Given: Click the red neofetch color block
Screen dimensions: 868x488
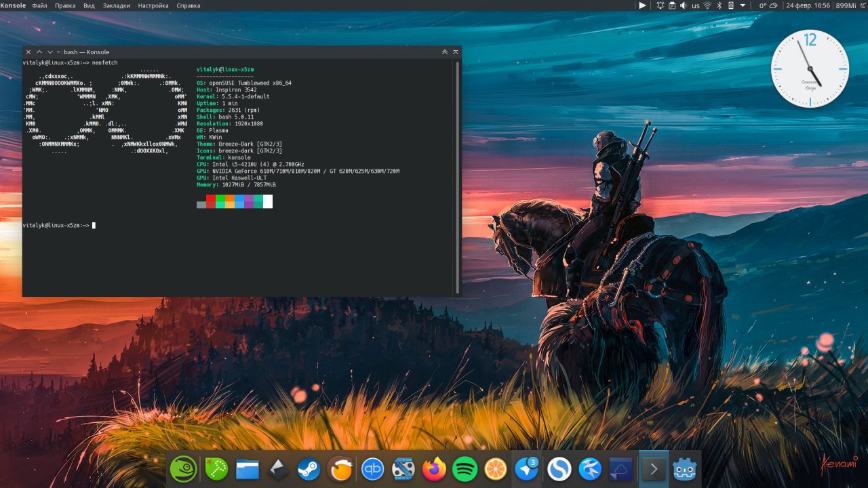Looking at the screenshot, I should [211, 201].
